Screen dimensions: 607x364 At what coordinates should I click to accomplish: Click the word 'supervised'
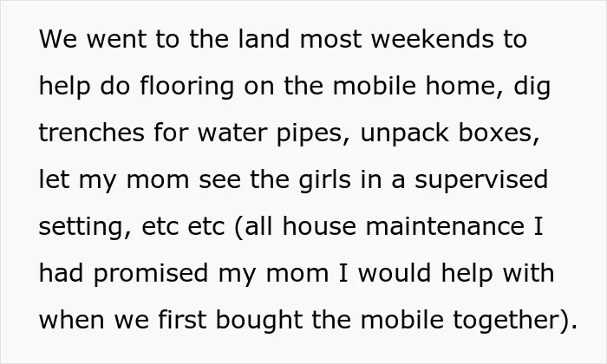click(481, 181)
